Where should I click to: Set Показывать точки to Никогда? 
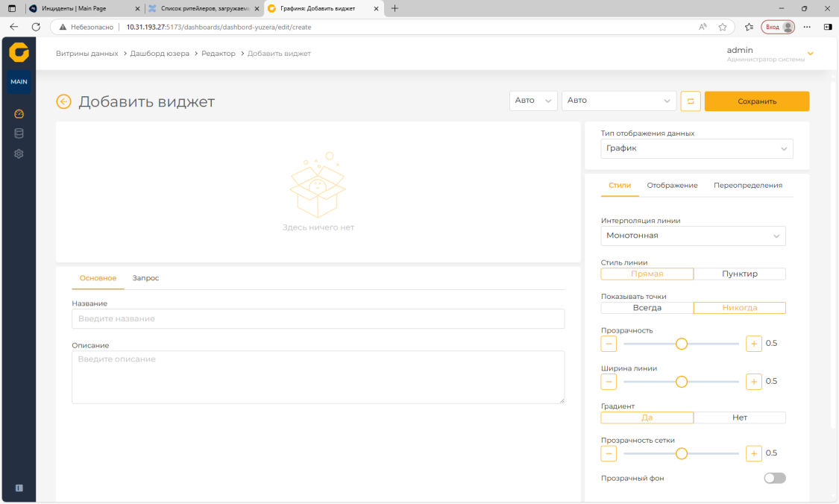[x=740, y=308]
